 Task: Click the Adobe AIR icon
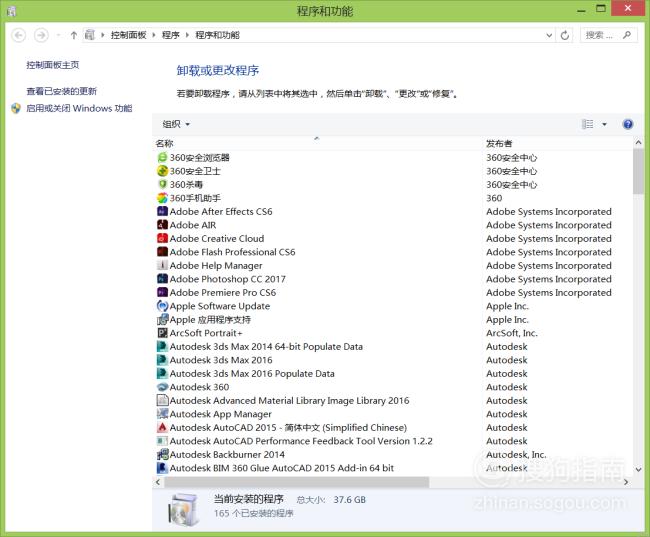[162, 225]
